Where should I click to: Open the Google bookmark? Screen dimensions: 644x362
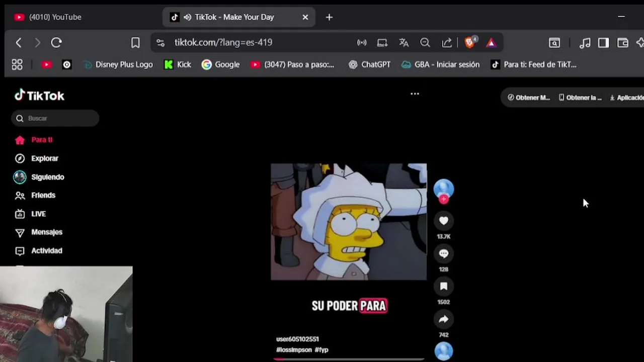click(220, 64)
